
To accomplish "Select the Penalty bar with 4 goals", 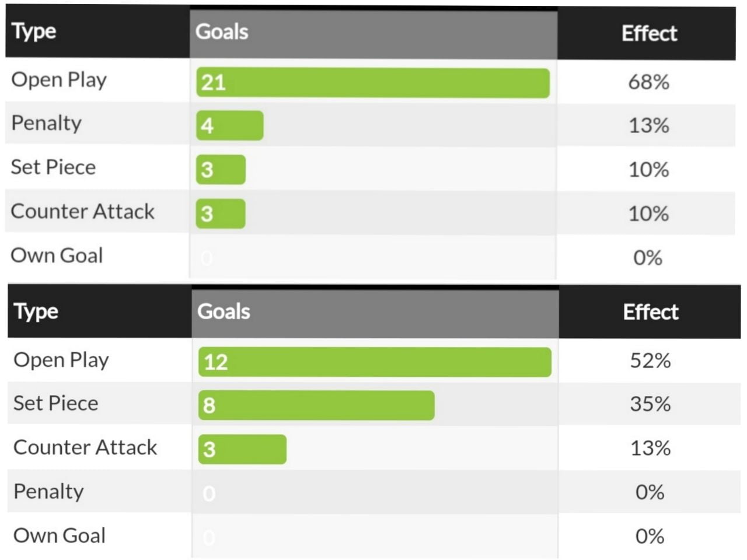I will tap(229, 125).
